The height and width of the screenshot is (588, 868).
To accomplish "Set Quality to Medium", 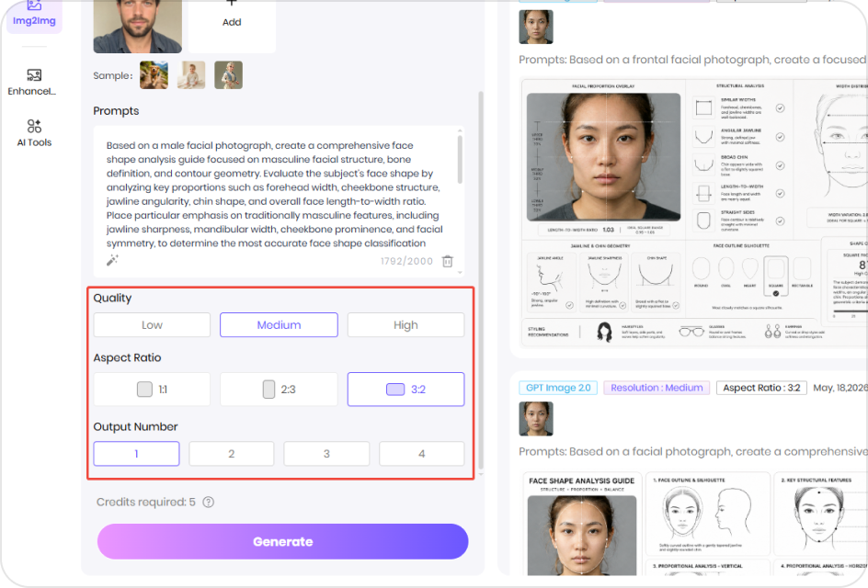I will pos(279,324).
